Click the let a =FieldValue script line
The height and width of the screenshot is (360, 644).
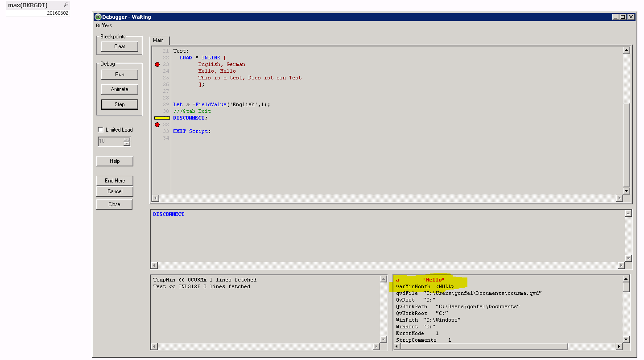click(222, 105)
